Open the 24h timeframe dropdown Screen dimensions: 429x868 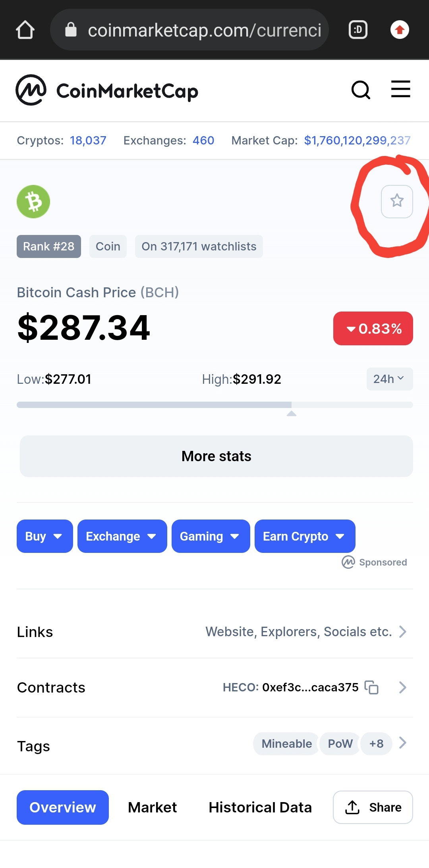389,379
